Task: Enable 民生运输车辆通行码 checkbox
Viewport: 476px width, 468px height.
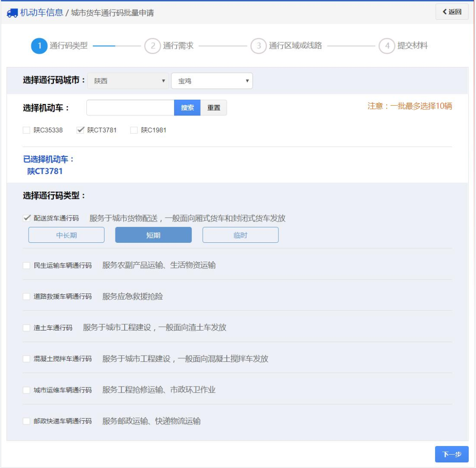Action: click(26, 266)
